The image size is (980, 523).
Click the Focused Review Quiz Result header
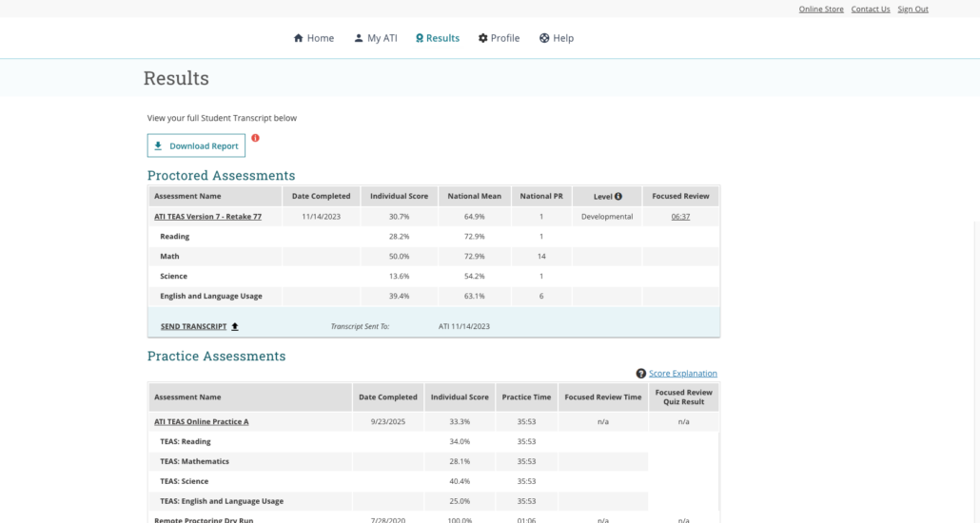684,397
